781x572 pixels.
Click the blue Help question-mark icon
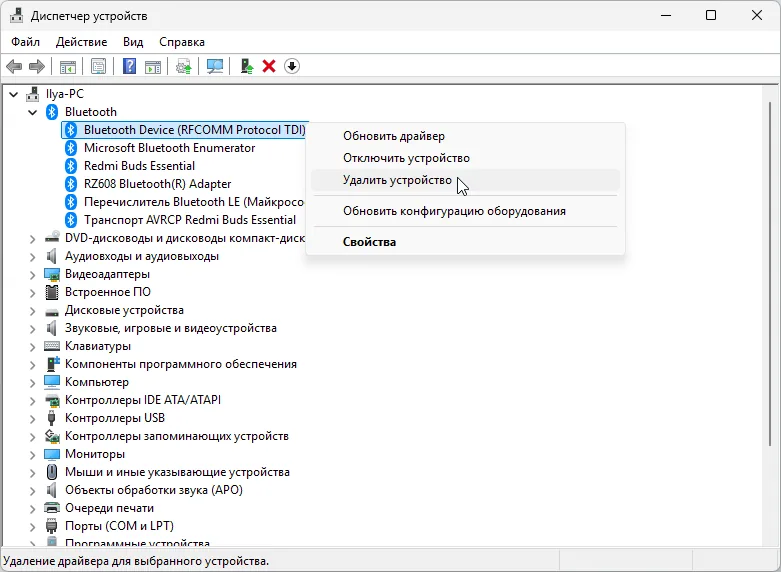point(130,66)
